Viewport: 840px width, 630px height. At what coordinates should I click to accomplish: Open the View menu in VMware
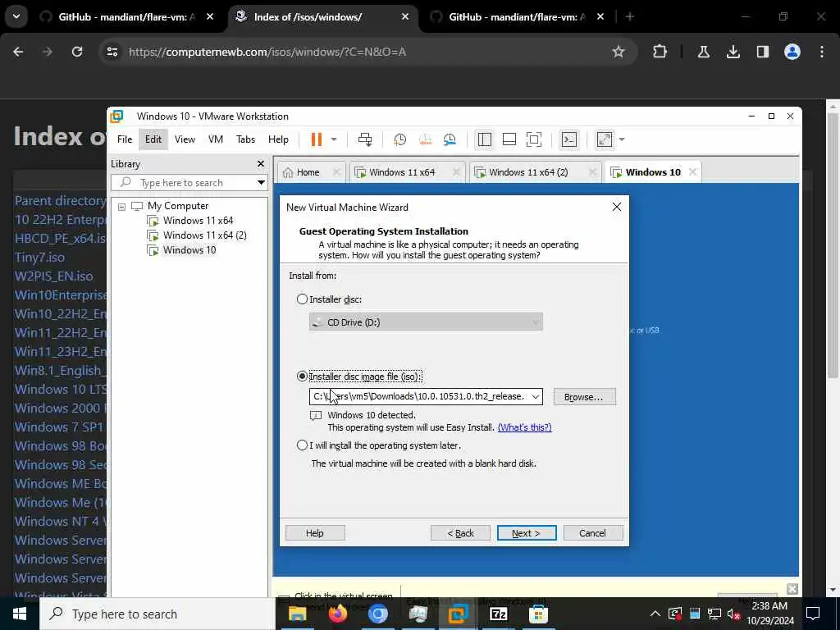185,139
